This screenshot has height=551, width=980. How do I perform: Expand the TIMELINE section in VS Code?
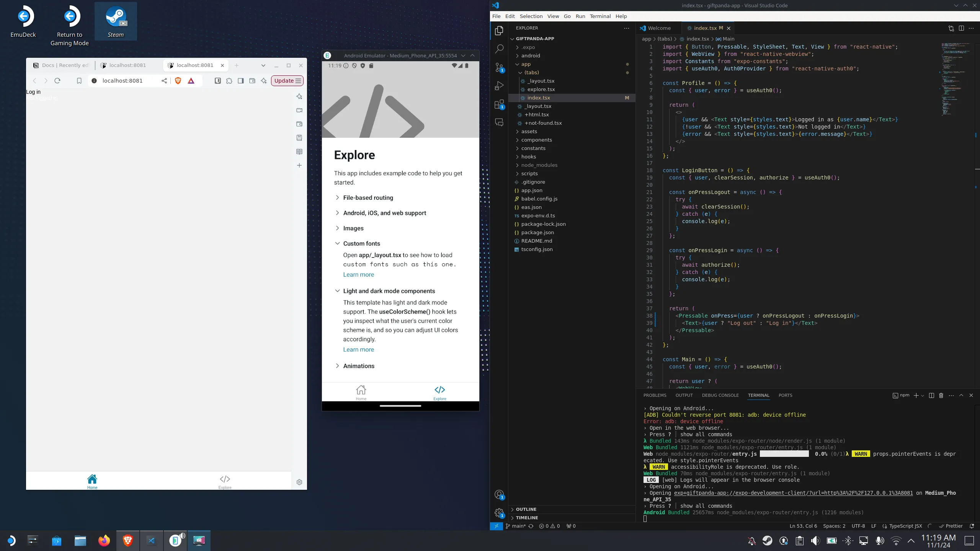527,518
